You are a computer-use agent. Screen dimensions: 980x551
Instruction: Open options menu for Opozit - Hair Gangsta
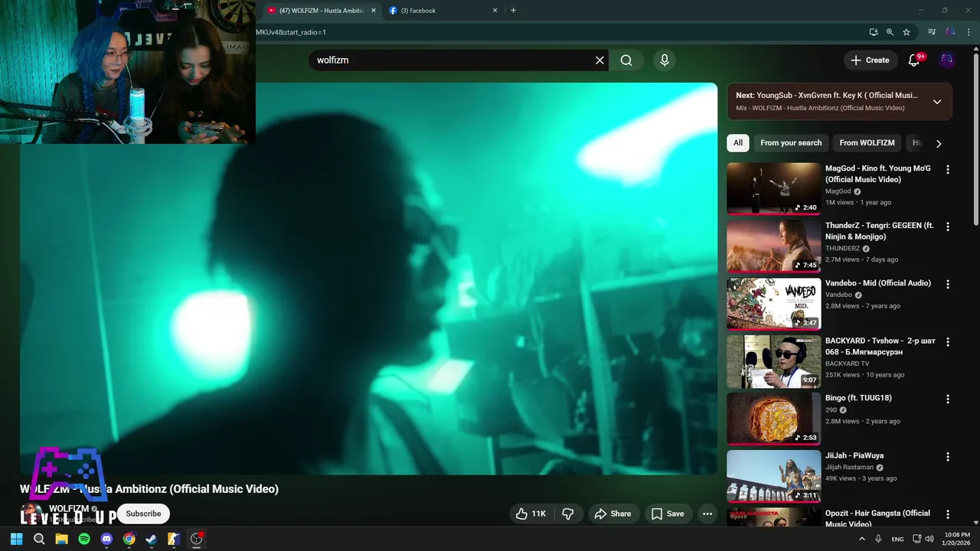(948, 514)
